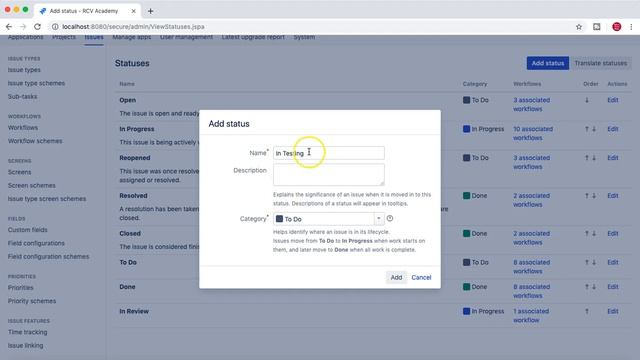This screenshot has height=360, width=640.
Task: Open 10 associated workflows link
Action: point(533,133)
